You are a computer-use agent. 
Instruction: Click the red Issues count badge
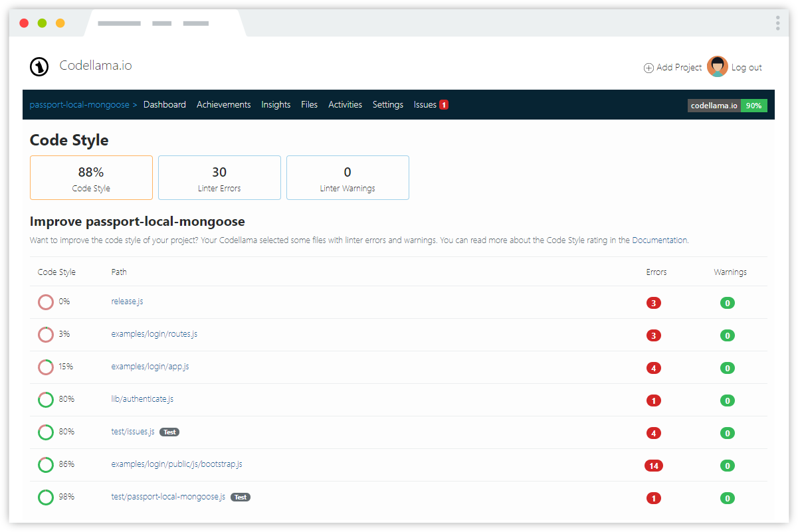pos(444,105)
